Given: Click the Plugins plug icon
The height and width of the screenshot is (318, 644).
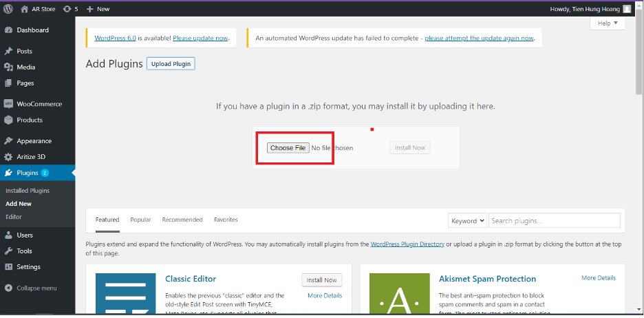Looking at the screenshot, I should 8,173.
